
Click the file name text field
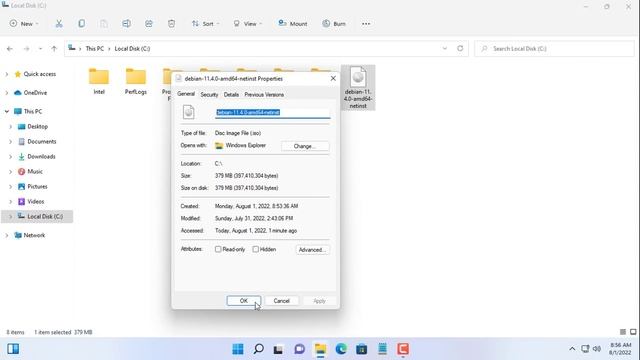click(x=273, y=112)
